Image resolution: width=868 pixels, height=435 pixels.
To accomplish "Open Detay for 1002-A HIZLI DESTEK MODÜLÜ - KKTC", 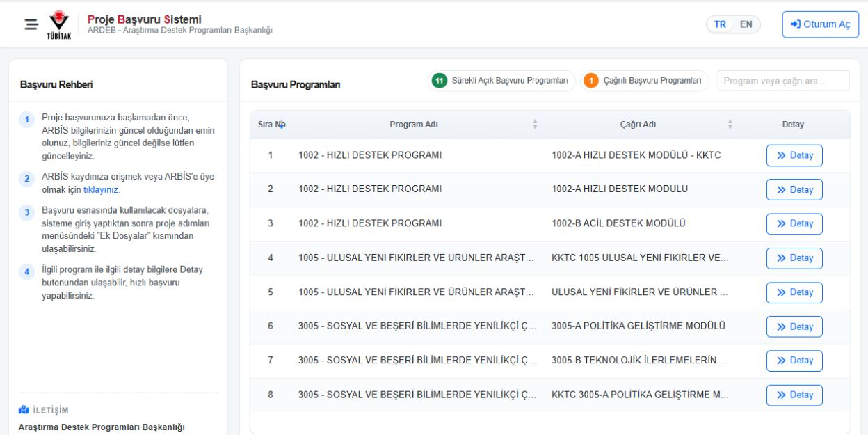I will pos(794,155).
